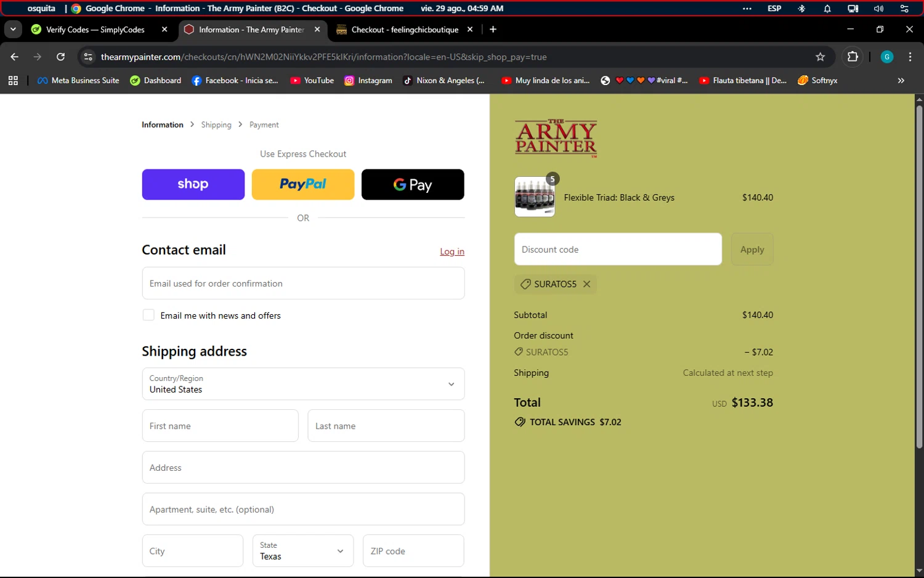
Task: Open the Nixon & Angeles TikTok bookmark
Action: click(444, 80)
